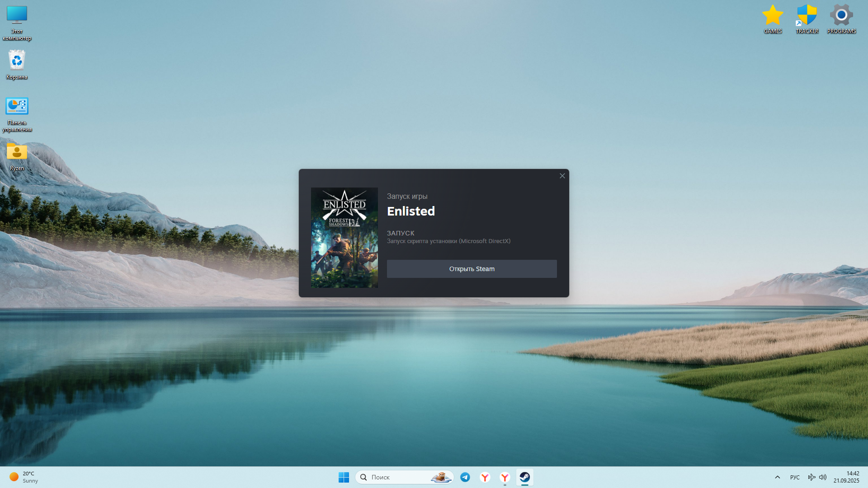The width and height of the screenshot is (868, 488).
Task: Open the Windows Start menu
Action: (x=344, y=477)
